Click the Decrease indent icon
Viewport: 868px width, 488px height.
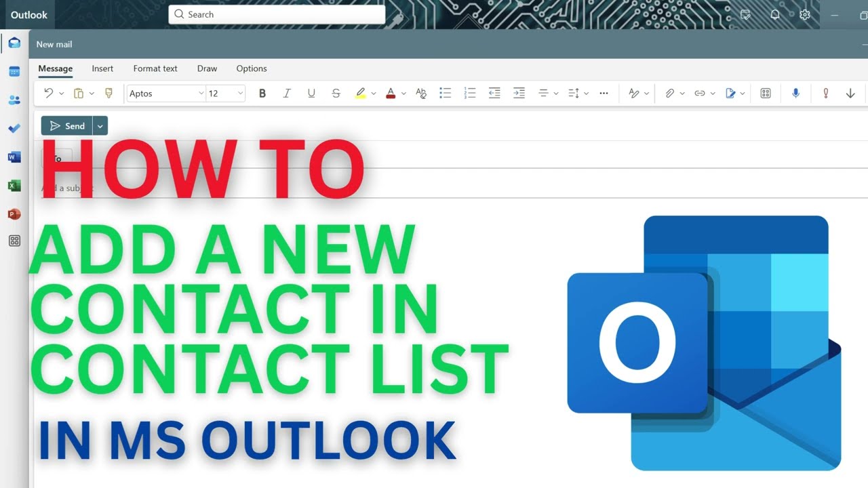pyautogui.click(x=494, y=94)
